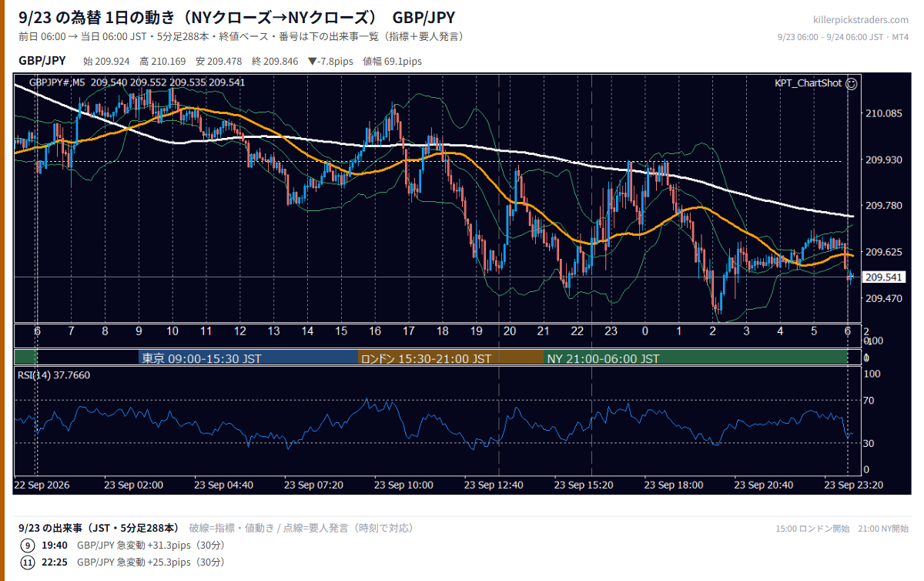Click the hour 0 label on time axis

[x=645, y=331]
